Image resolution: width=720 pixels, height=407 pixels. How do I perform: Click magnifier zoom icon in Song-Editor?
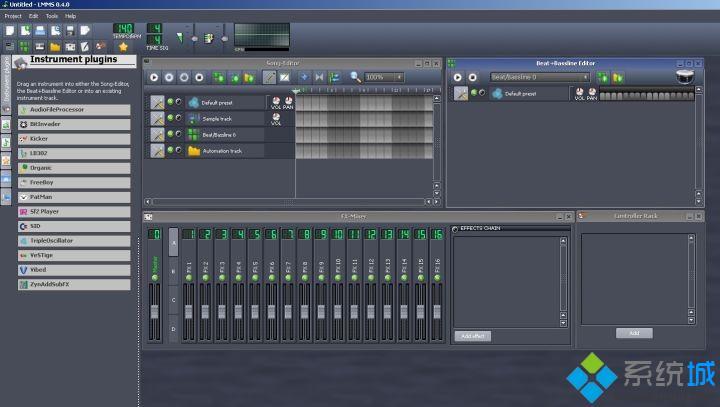(355, 77)
